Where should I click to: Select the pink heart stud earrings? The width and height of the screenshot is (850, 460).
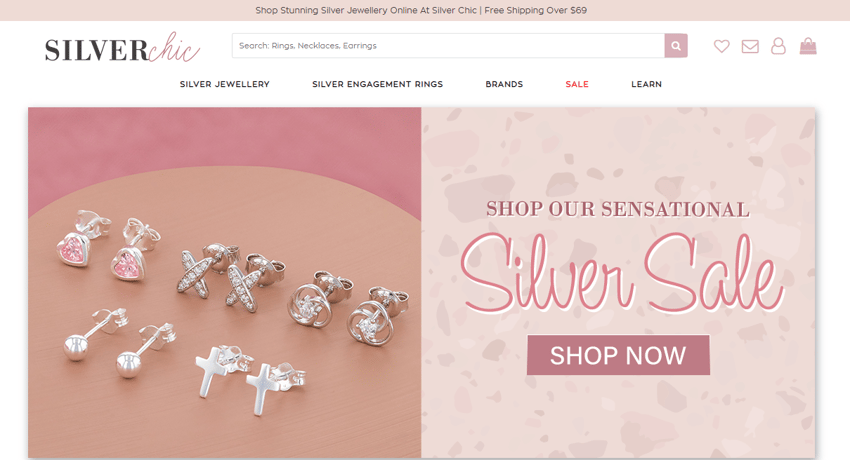108,245
